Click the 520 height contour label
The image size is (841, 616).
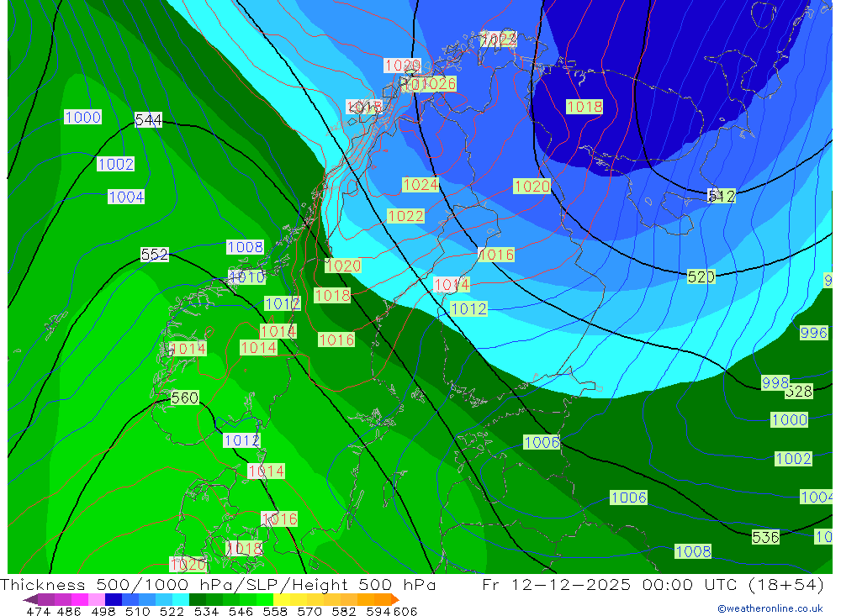coord(701,276)
